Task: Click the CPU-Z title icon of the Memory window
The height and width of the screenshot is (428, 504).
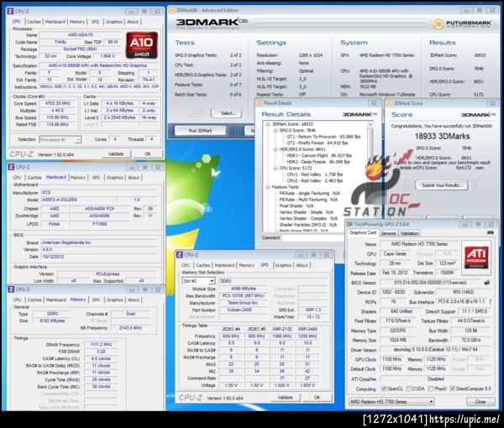Action: pyautogui.click(x=11, y=290)
